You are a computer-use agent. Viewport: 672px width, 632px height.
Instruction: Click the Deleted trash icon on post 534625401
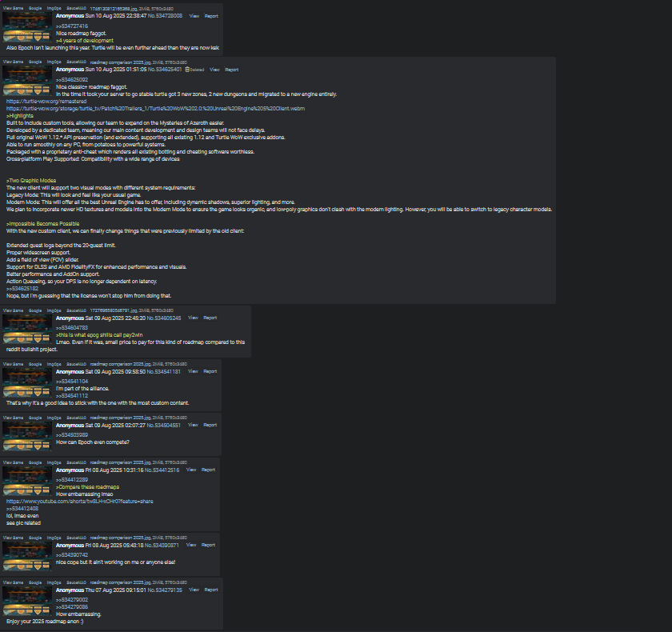(187, 70)
